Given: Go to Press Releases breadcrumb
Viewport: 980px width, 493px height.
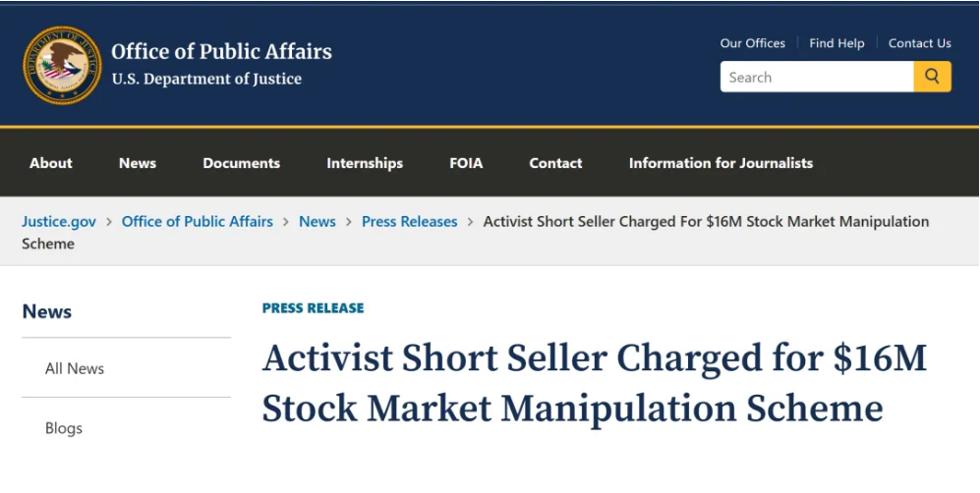Looking at the screenshot, I should pos(409,221).
